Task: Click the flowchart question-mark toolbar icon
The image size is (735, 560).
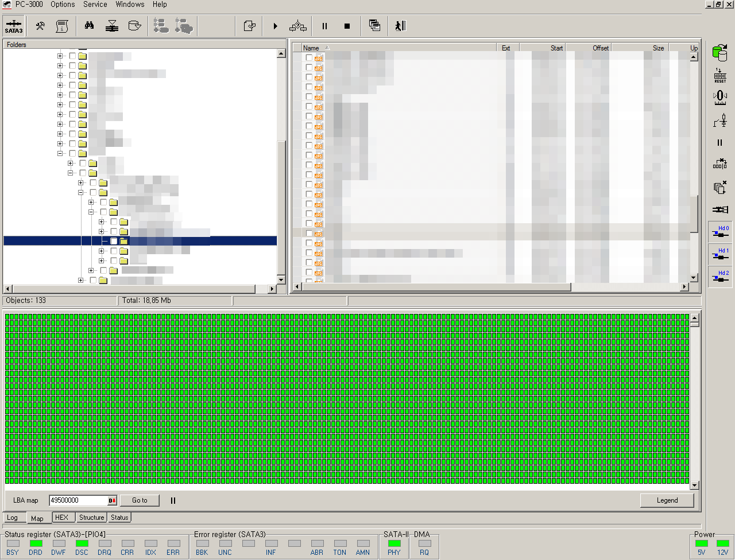Action: (x=298, y=26)
